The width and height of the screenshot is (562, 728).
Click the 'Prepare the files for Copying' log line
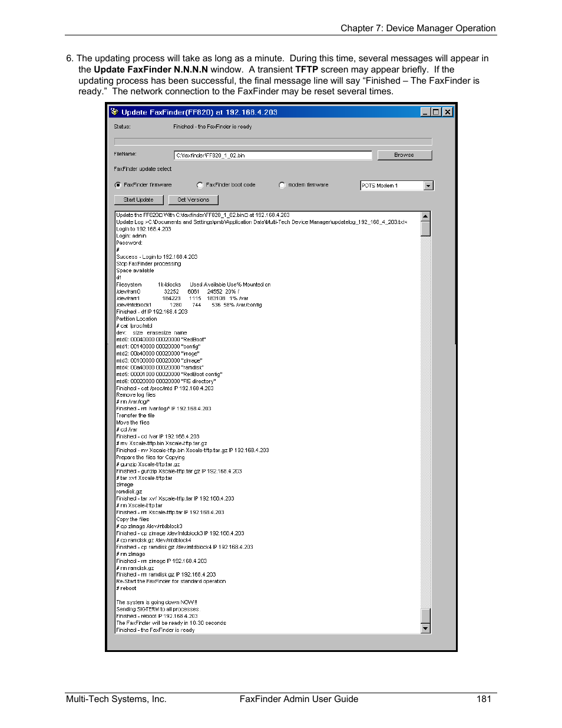coord(150,457)
